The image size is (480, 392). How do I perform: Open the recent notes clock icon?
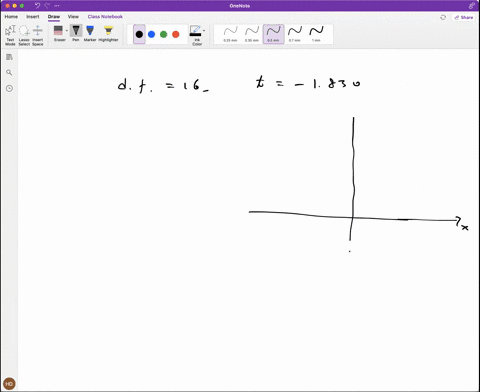pos(9,88)
